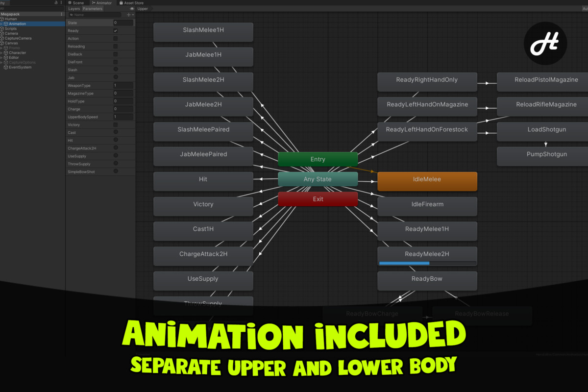Image resolution: width=588 pixels, height=392 pixels.
Task: Open the Hierarchy panel's three-dot menu
Action: [61, 3]
